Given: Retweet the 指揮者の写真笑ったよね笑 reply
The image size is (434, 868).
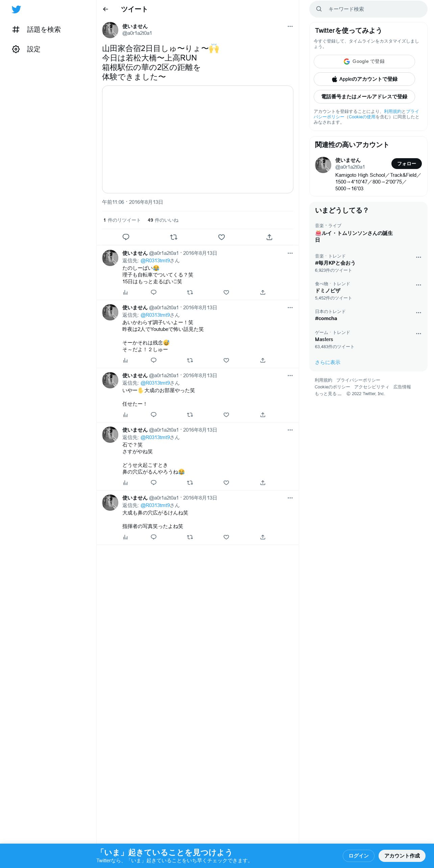Looking at the screenshot, I should pyautogui.click(x=190, y=537).
